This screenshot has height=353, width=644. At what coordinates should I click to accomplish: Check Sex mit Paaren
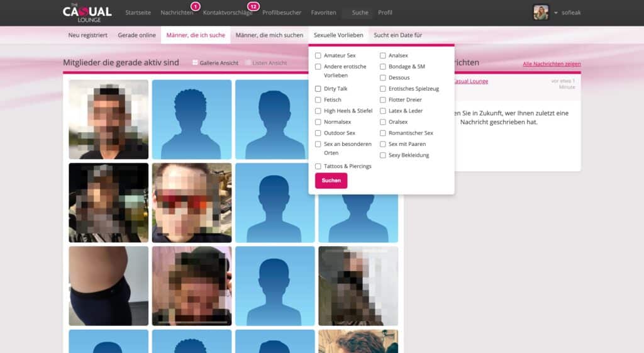pos(383,144)
